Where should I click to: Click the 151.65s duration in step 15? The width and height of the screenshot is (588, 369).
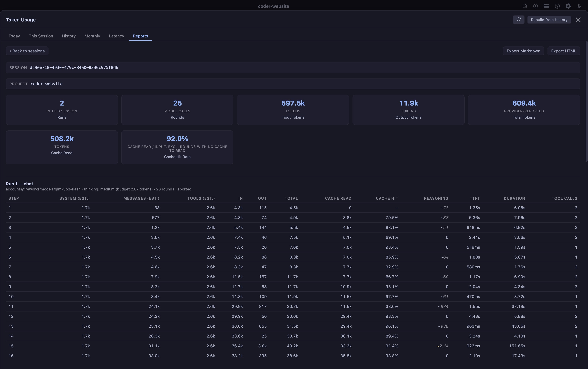tap(517, 346)
